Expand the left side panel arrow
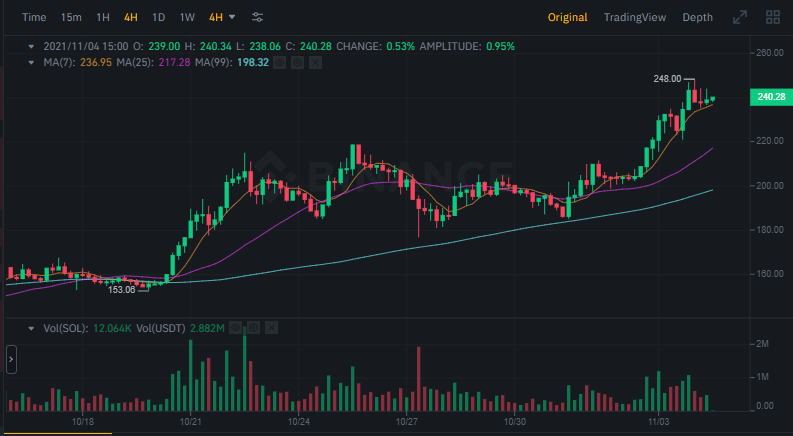This screenshot has width=793, height=436. (x=11, y=358)
